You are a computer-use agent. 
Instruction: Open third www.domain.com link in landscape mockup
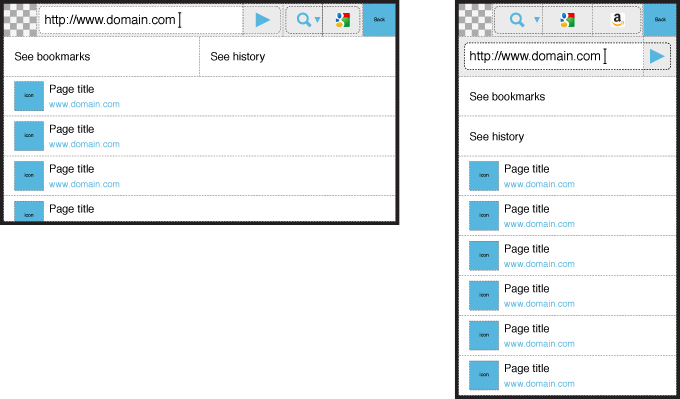84,184
